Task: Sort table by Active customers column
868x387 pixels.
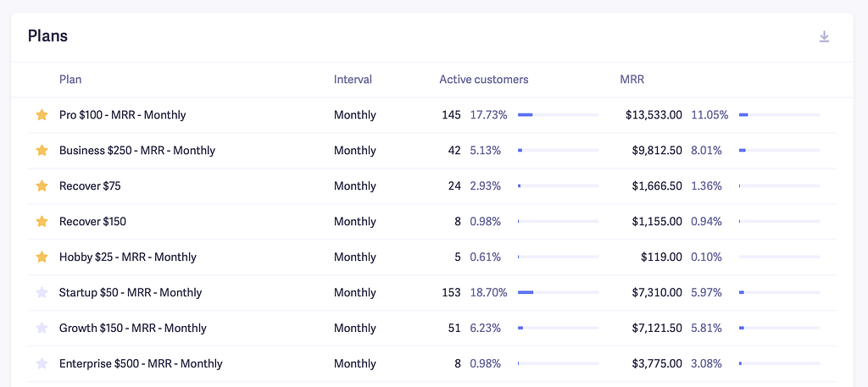Action: click(483, 80)
